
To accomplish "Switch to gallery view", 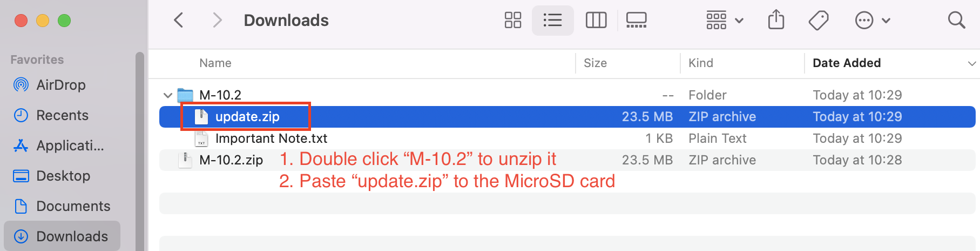I will 636,21.
